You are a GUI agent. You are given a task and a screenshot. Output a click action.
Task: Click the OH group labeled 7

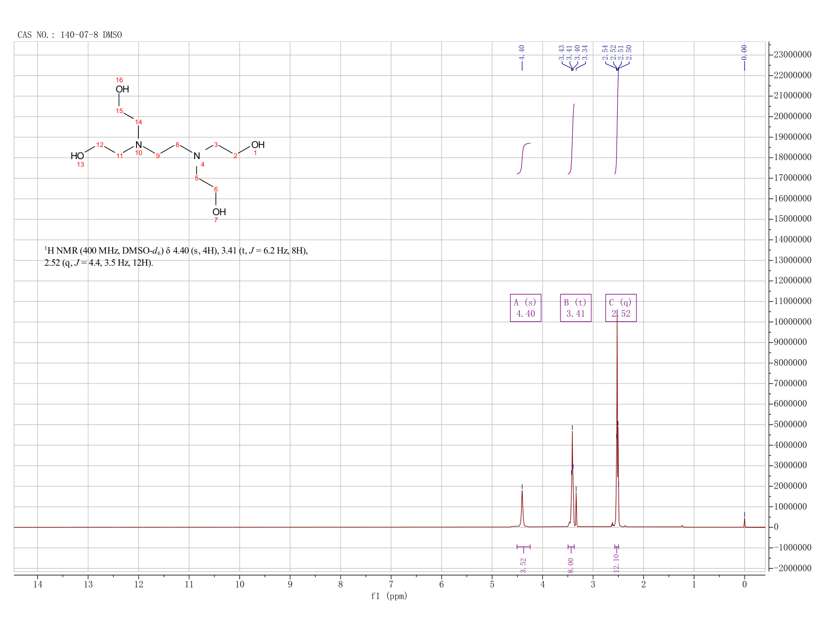click(219, 212)
